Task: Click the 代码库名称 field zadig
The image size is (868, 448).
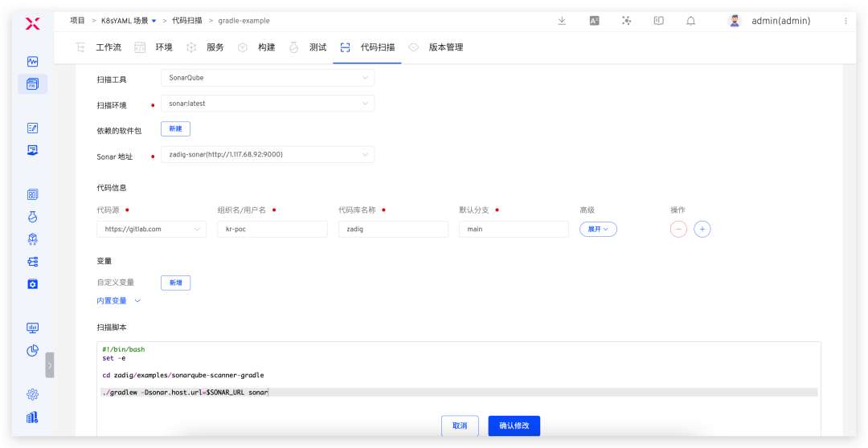Action: [x=393, y=229]
